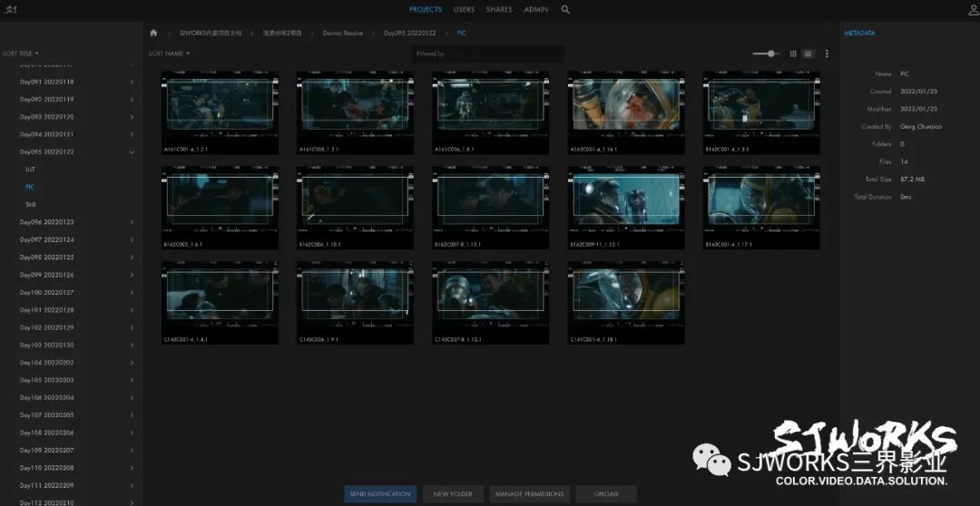980x506 pixels.
Task: Select Day105 20220203 in sidebar
Action: tap(46, 380)
